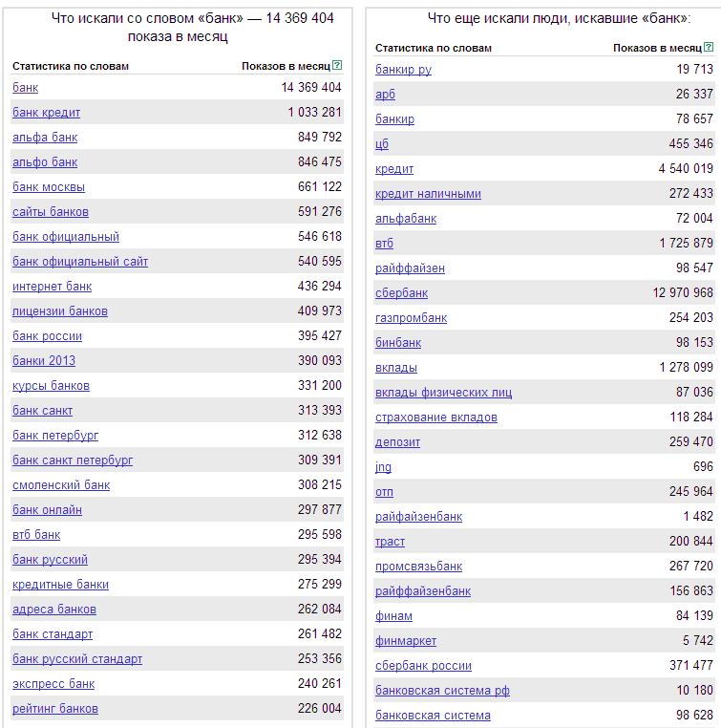Viewport: 721px width, 728px height.
Task: Click the "газпромбанк" link
Action: click(411, 318)
